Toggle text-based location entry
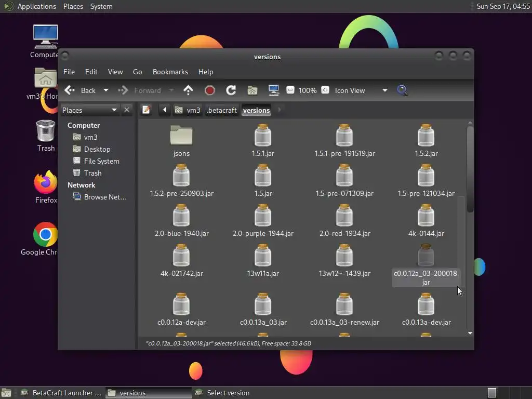Screen dimensions: 532x399 (146, 110)
